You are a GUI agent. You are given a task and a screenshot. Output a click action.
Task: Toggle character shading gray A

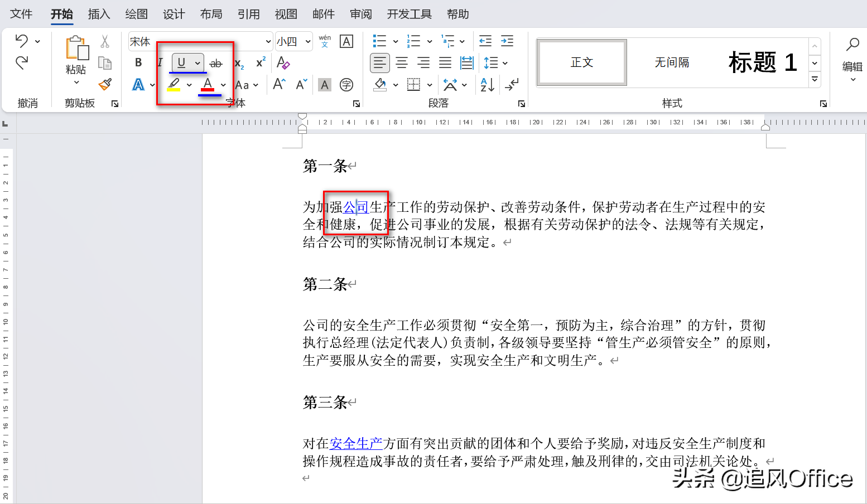pos(325,85)
